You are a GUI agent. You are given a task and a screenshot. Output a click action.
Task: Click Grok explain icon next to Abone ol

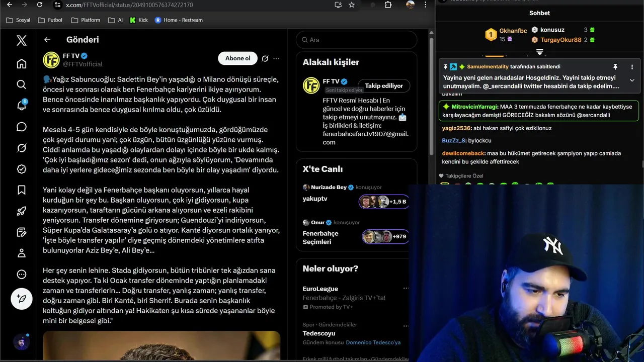coord(265,58)
